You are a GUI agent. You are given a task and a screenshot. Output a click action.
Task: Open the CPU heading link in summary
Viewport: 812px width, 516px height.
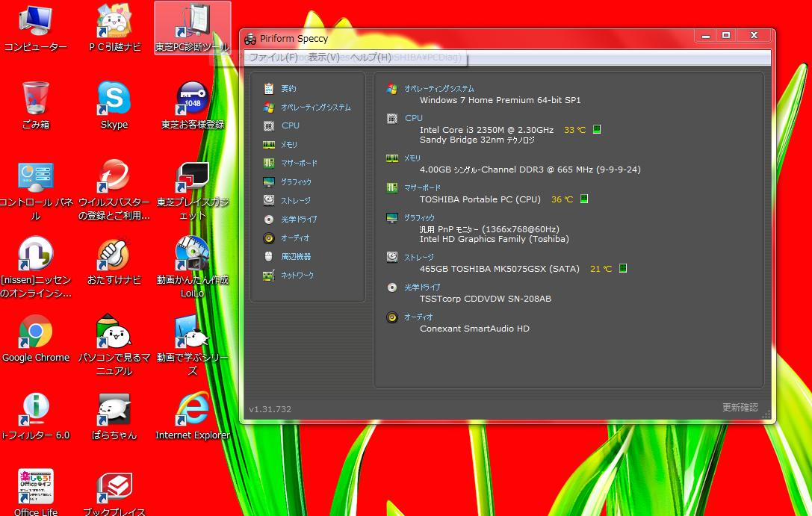click(x=413, y=118)
